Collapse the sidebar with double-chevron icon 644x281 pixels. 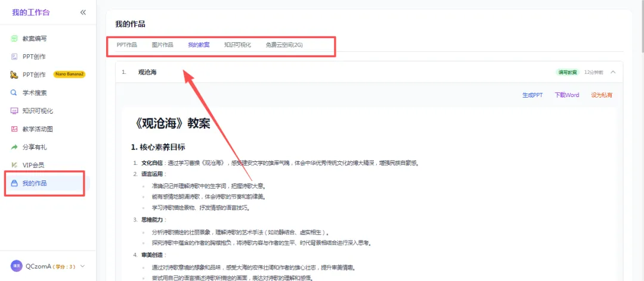(x=83, y=13)
